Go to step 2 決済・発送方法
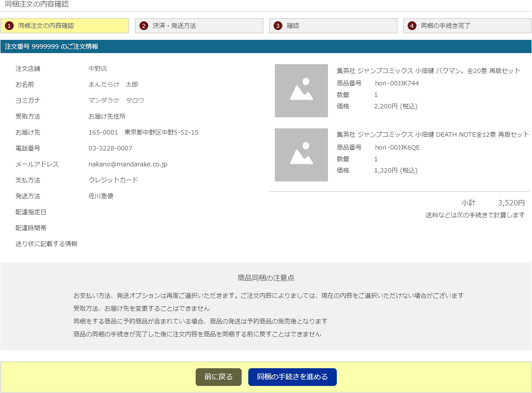Viewport: 532px width, 393px height. (x=199, y=26)
